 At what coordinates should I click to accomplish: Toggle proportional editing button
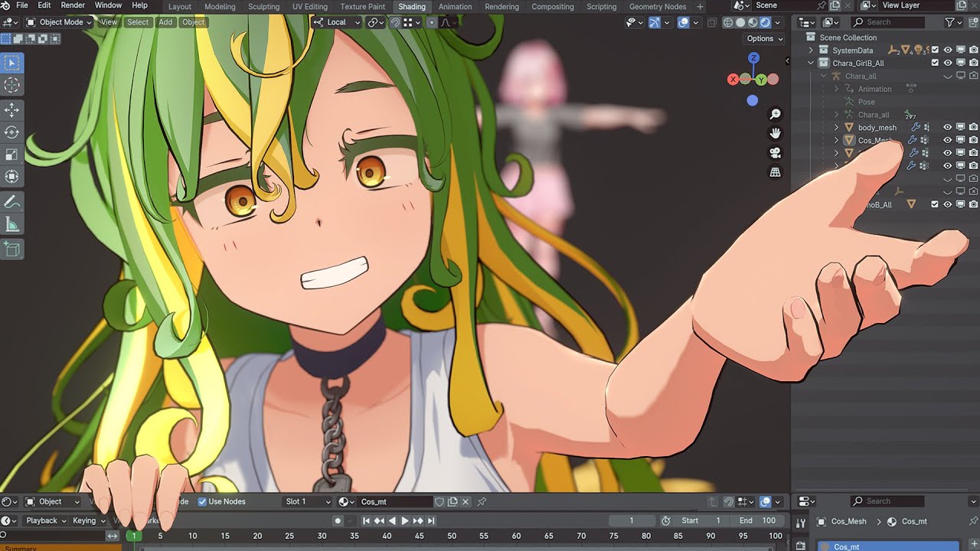432,22
